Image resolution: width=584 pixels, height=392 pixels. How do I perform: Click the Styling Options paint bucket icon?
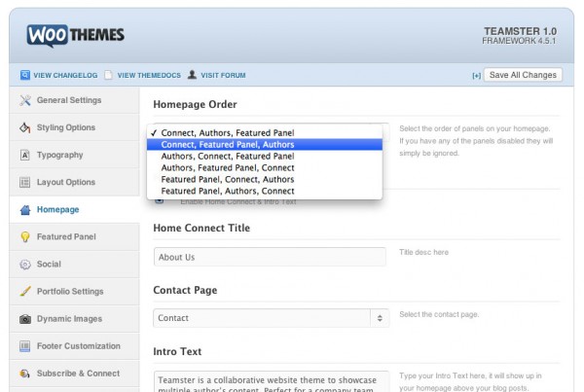[x=25, y=127]
